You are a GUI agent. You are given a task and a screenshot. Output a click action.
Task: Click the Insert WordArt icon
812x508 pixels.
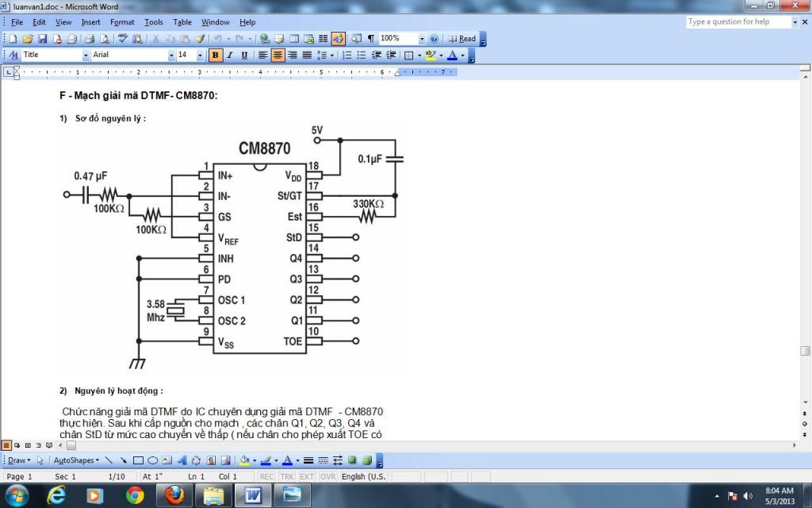coord(182,460)
